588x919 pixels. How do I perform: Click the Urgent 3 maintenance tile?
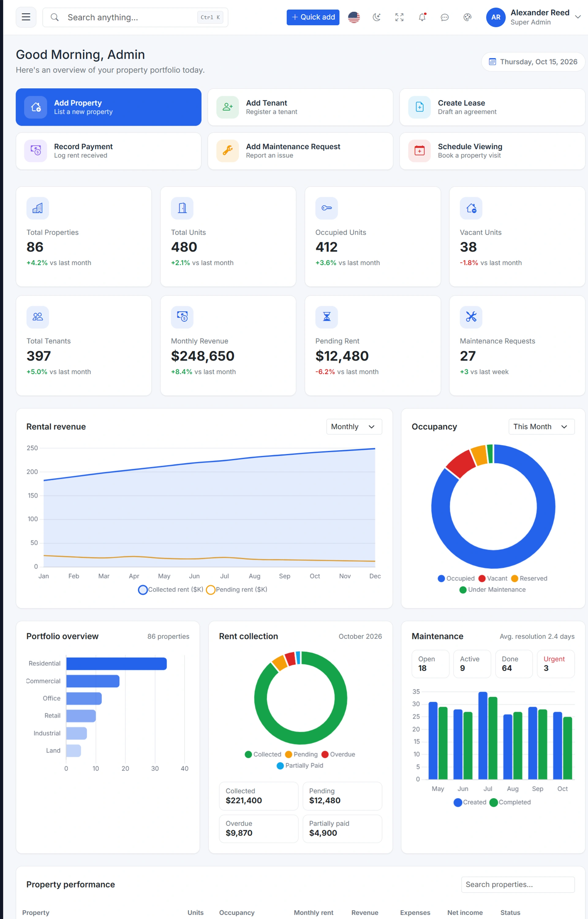tap(556, 664)
